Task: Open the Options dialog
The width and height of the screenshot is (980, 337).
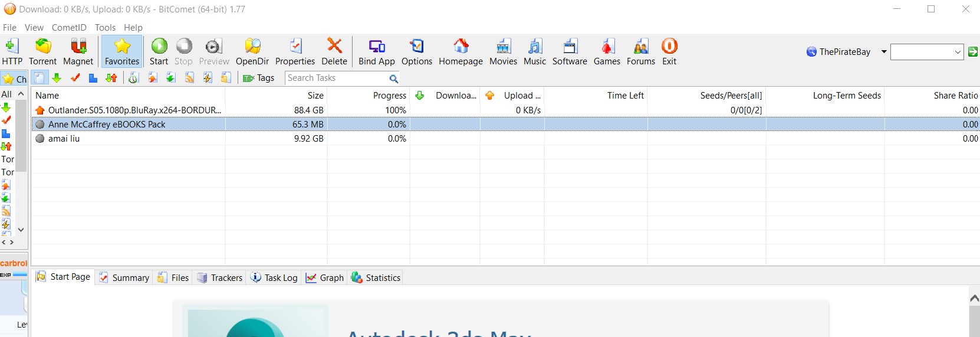Action: click(417, 51)
